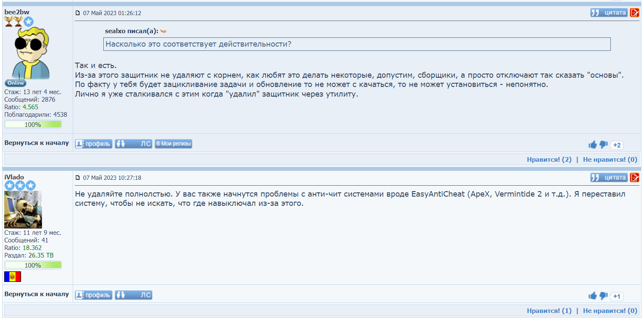Click Нравится! (2) link under bee2bw's post
The height and width of the screenshot is (318, 644).
pos(549,159)
